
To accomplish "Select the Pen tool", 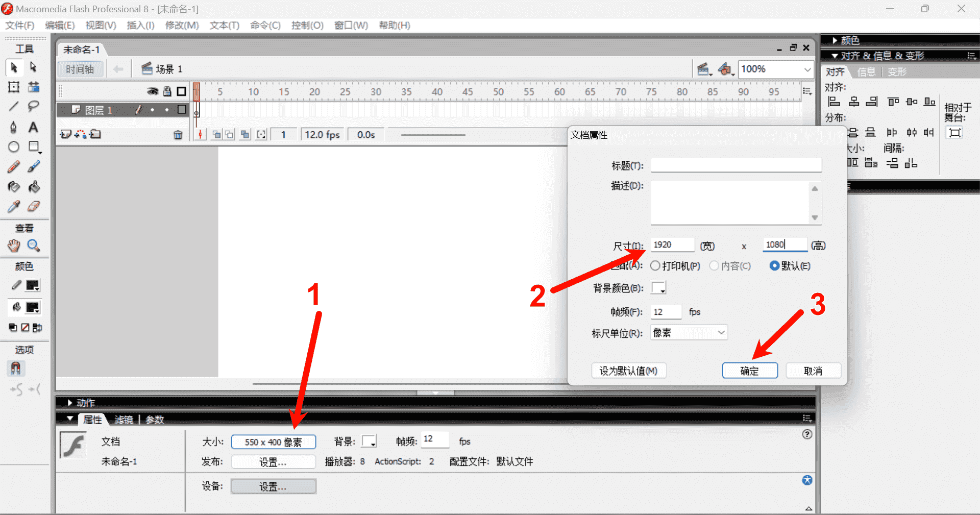I will (x=14, y=127).
